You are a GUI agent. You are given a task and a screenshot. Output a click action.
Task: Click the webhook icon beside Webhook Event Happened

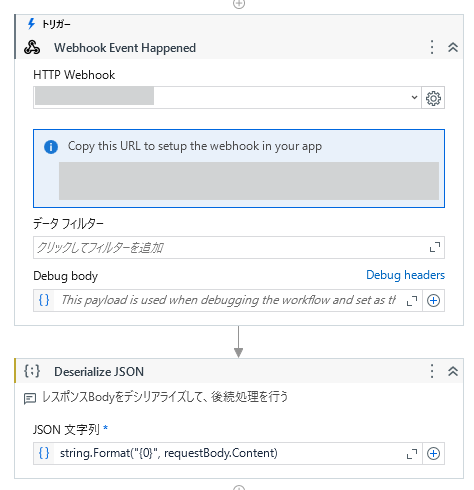click(x=32, y=48)
